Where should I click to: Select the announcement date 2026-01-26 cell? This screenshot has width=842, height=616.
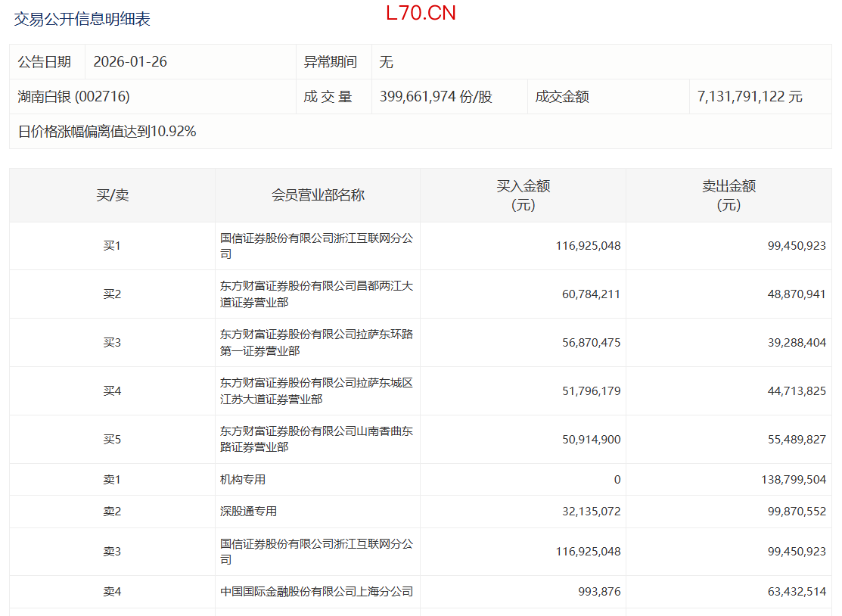click(130, 62)
